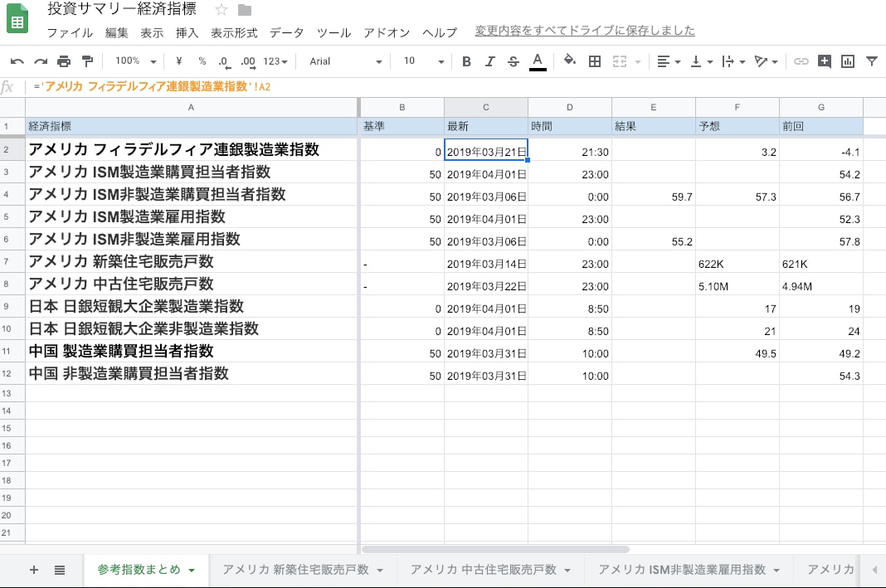Select cell 日本 日銀短観大企業製造業指数
The height and width of the screenshot is (588, 886).
pyautogui.click(x=192, y=307)
